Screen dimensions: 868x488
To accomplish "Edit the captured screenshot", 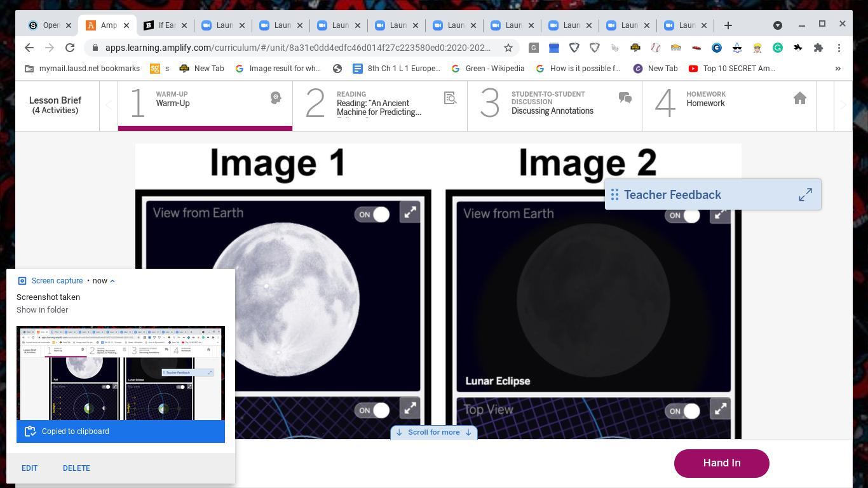I will click(x=29, y=468).
